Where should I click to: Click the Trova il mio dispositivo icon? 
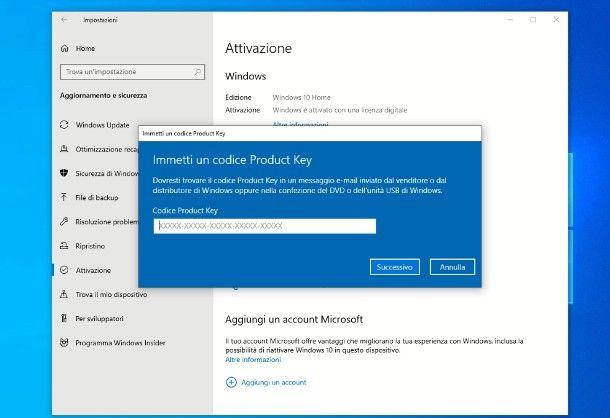(64, 295)
